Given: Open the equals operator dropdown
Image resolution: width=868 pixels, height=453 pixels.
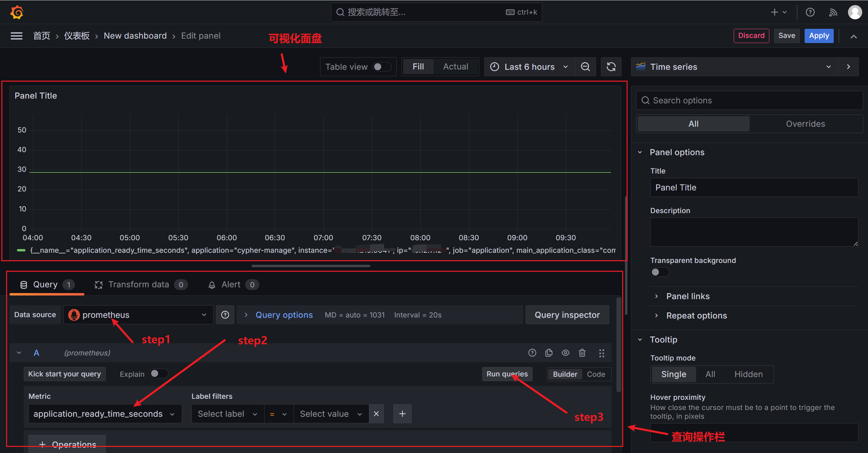Looking at the screenshot, I should pos(279,414).
